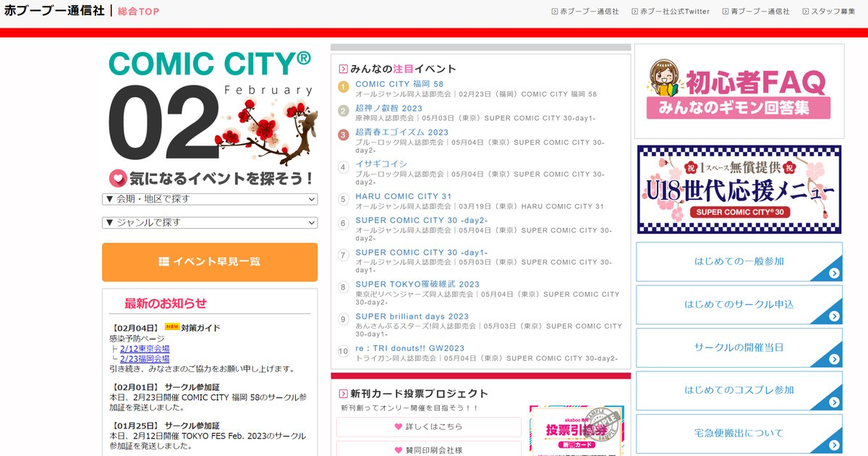Open 総合TOP in the header

point(138,12)
